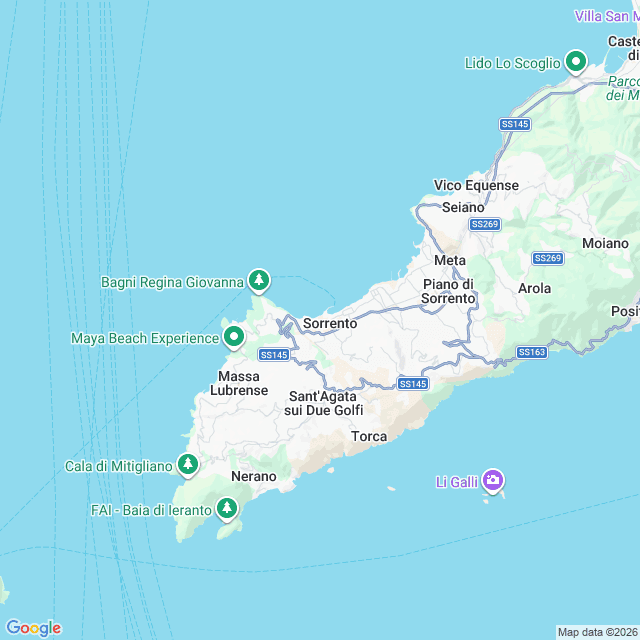Click SS145 shield near Massa Lubrense
Viewport: 640px width, 640px height.
[x=274, y=355]
